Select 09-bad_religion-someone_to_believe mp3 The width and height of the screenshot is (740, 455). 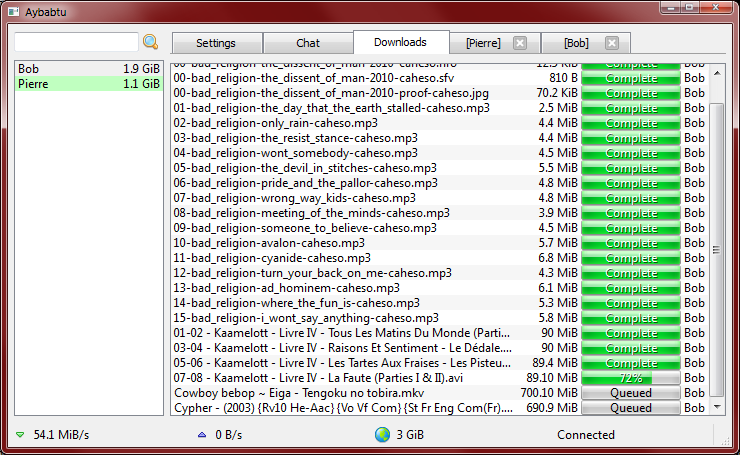pos(439,228)
